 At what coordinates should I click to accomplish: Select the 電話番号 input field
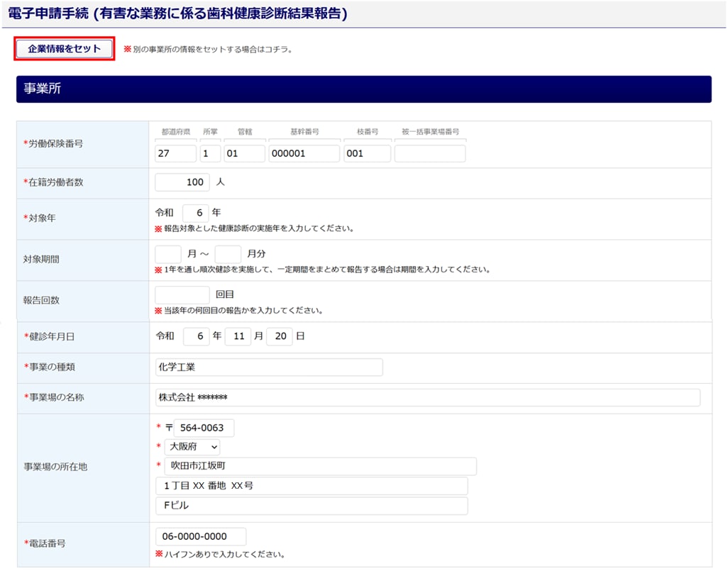(201, 537)
